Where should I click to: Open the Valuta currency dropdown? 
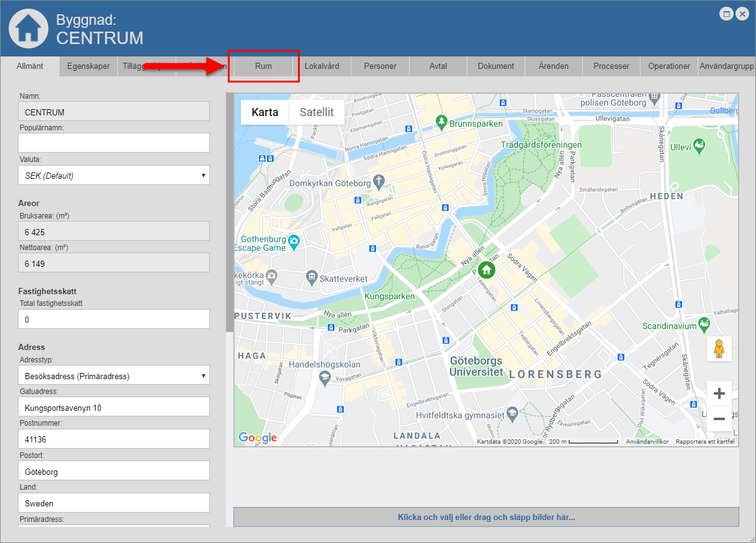pyautogui.click(x=114, y=176)
